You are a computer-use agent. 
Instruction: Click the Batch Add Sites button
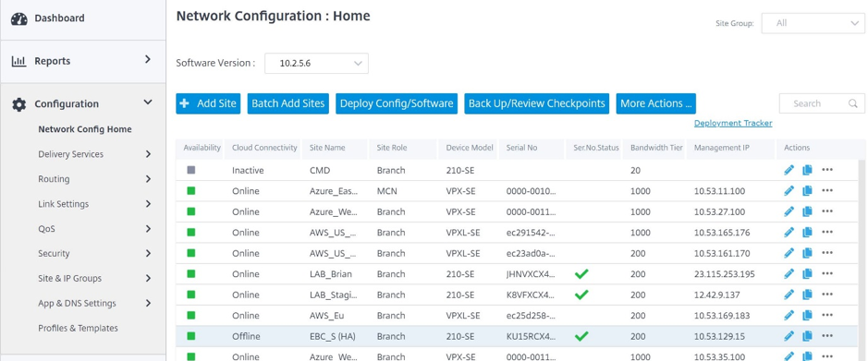click(287, 103)
